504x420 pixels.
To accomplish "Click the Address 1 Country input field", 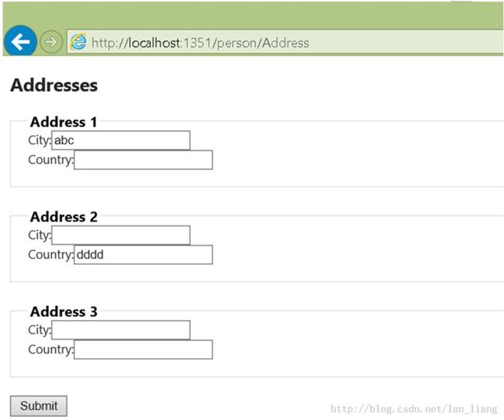I will tap(143, 160).
